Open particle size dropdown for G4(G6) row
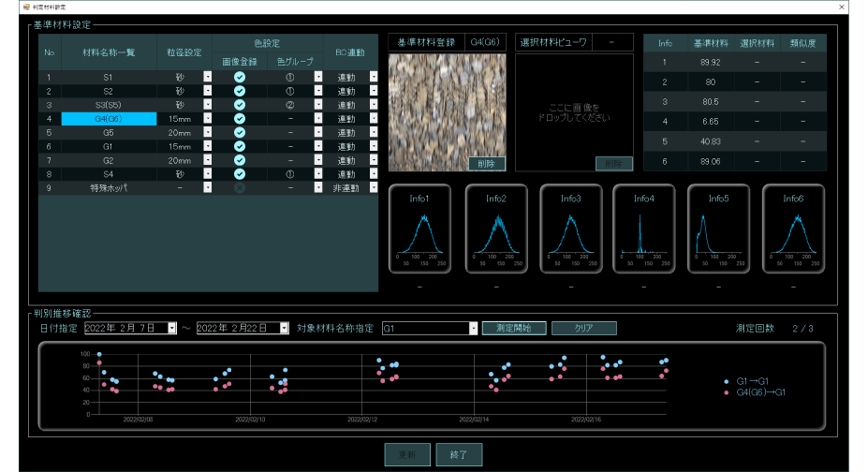This screenshot has width=868, height=472. (x=207, y=119)
